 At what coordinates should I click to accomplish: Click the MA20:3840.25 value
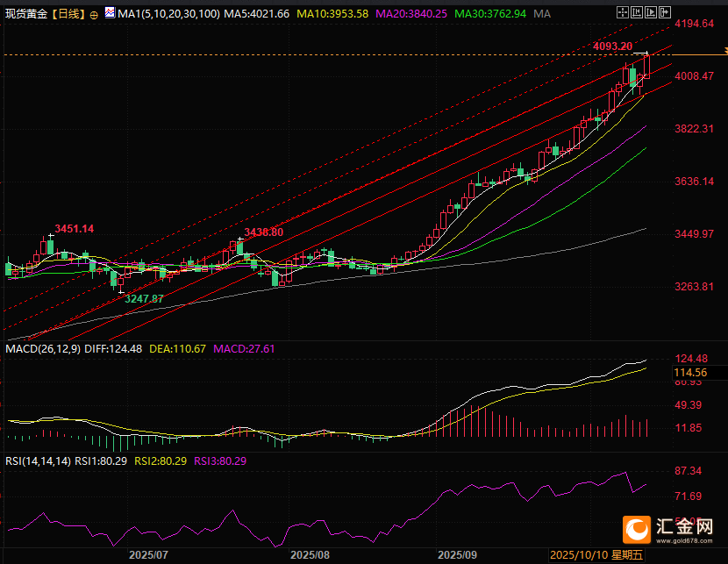411,14
